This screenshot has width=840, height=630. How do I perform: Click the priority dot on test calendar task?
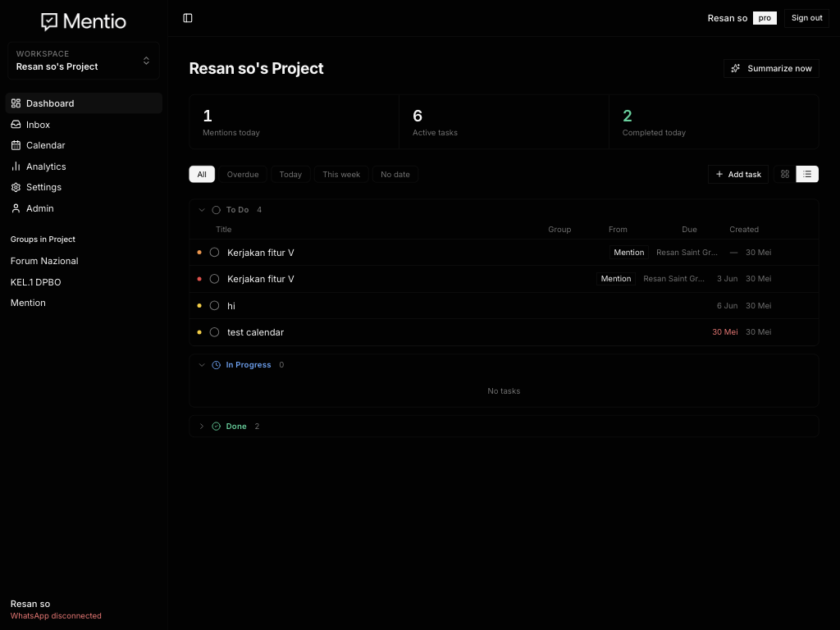[199, 332]
